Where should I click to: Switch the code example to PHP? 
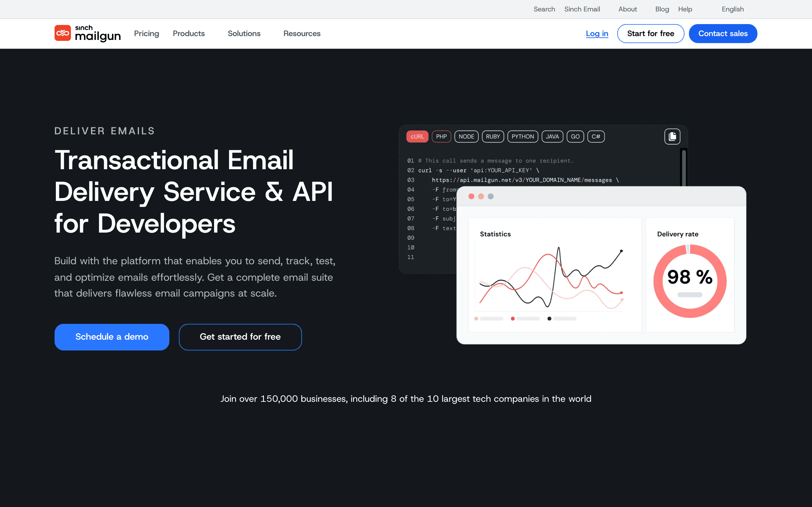point(441,137)
